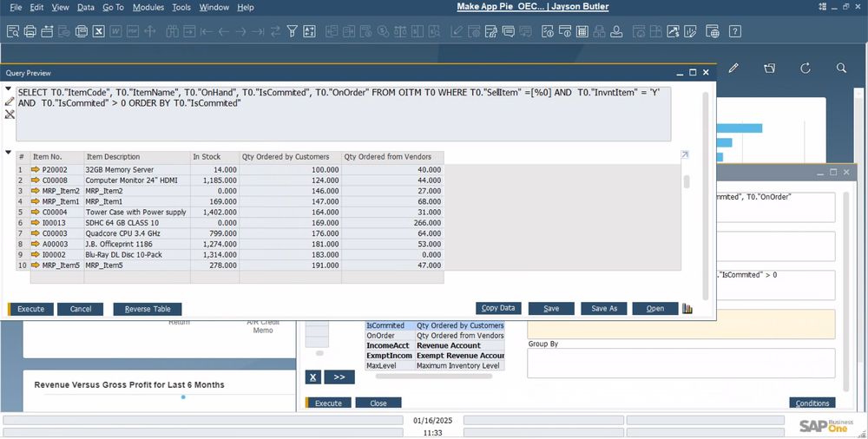Click the Query Preview vertical scrollbar
Image resolution: width=868 pixels, height=439 pixels.
[x=705, y=197]
